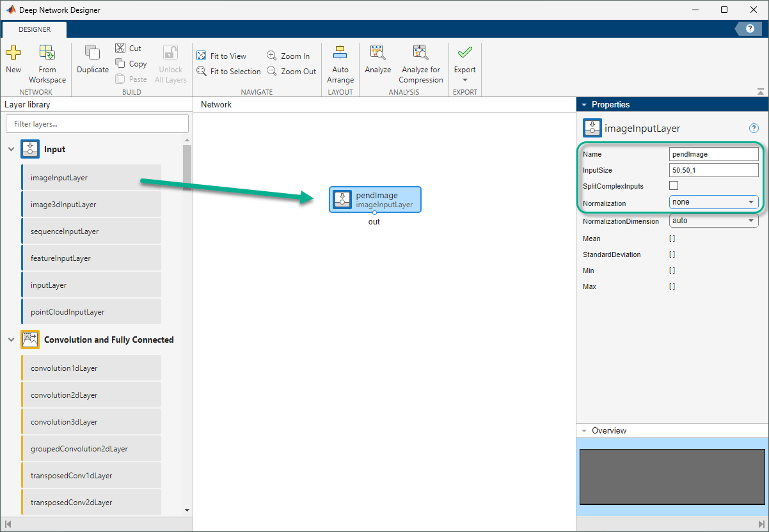769x532 pixels.
Task: Maximize the Deep Network Designer window
Action: (x=724, y=10)
